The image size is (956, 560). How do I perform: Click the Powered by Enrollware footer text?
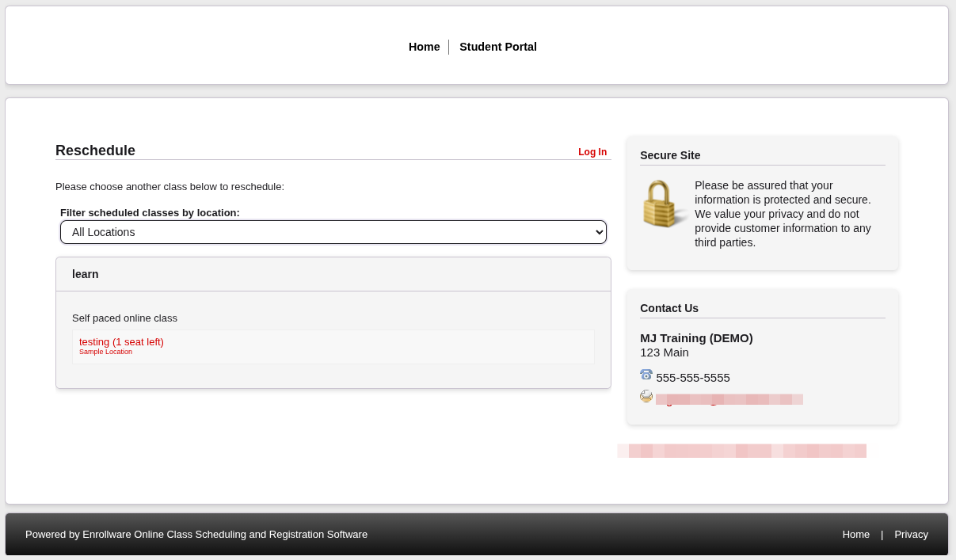coord(196,535)
